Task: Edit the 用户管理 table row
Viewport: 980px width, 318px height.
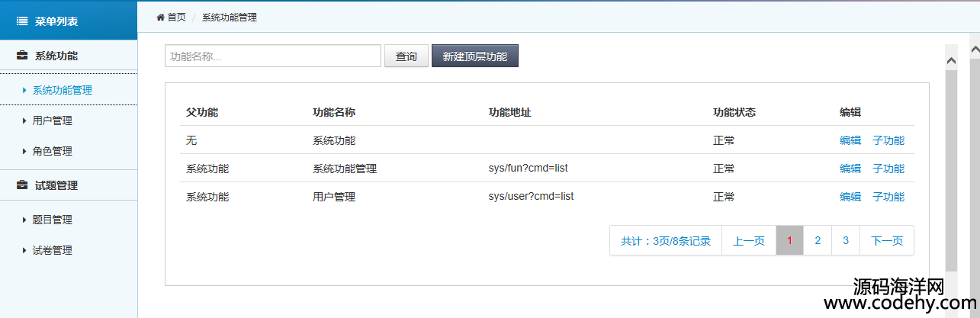Action: [850, 197]
